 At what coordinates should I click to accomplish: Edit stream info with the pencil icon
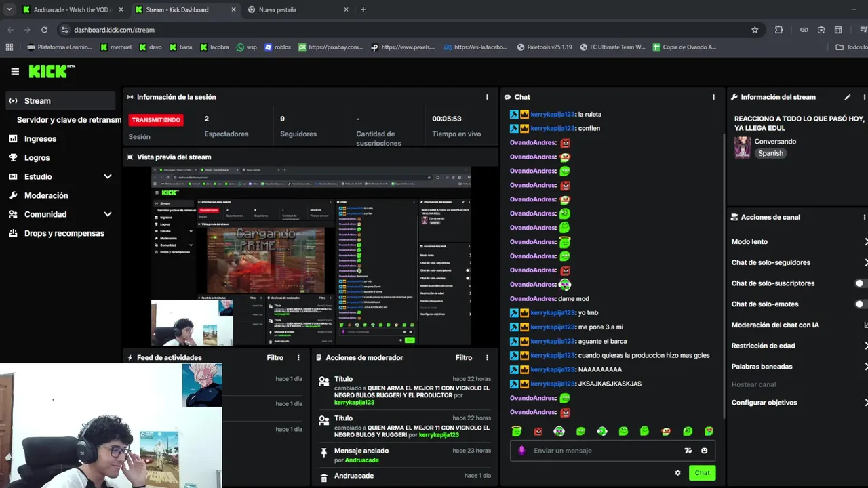847,97
